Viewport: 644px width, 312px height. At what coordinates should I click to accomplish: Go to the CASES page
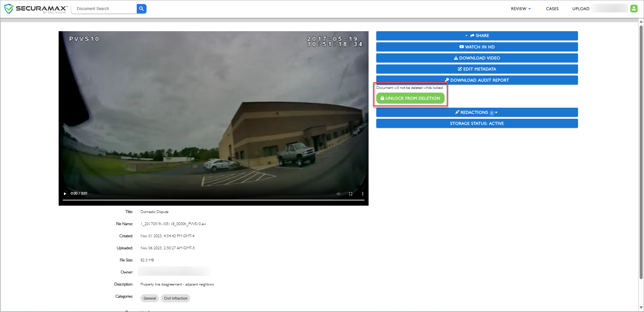coord(552,9)
